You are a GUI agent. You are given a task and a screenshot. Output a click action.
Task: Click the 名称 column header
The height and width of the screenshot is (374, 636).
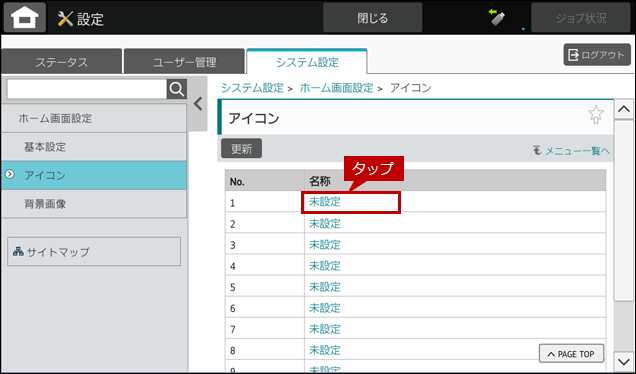455,181
